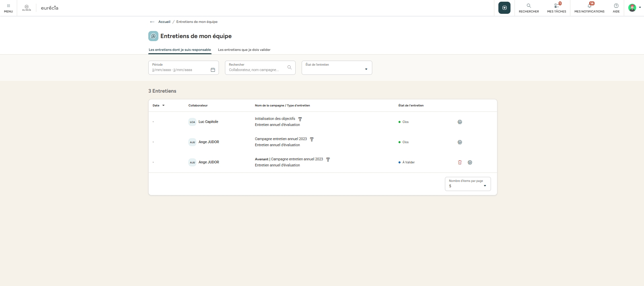644x286 pixels.
Task: Open the RECHERCHER search icon
Action: (529, 8)
